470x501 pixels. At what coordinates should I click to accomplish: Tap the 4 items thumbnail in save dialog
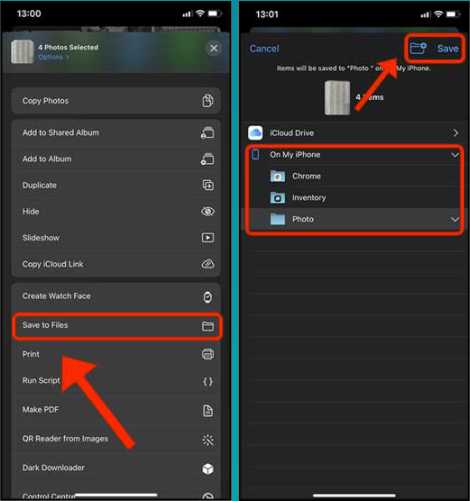click(x=337, y=98)
